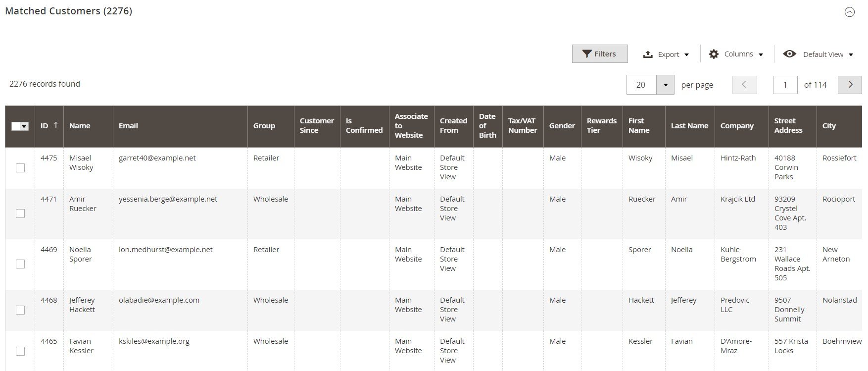The width and height of the screenshot is (868, 371).
Task: Sort by the Street Address column header
Action: pos(792,126)
